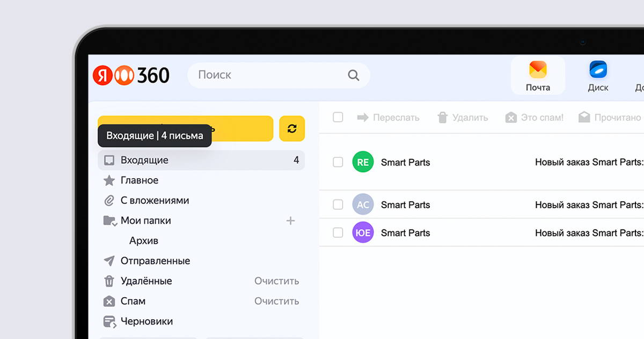This screenshot has width=644, height=339.
Task: Click the ЮЕ sender avatar
Action: tap(363, 233)
